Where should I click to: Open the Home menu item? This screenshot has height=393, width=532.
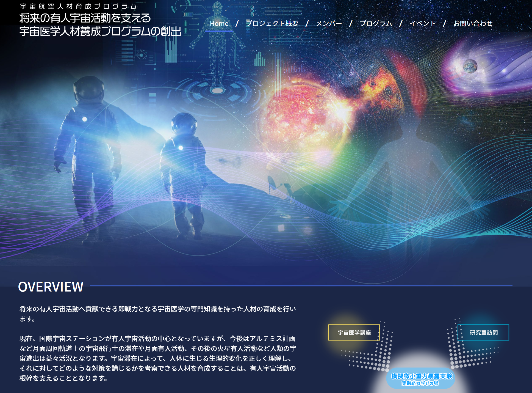coord(219,24)
